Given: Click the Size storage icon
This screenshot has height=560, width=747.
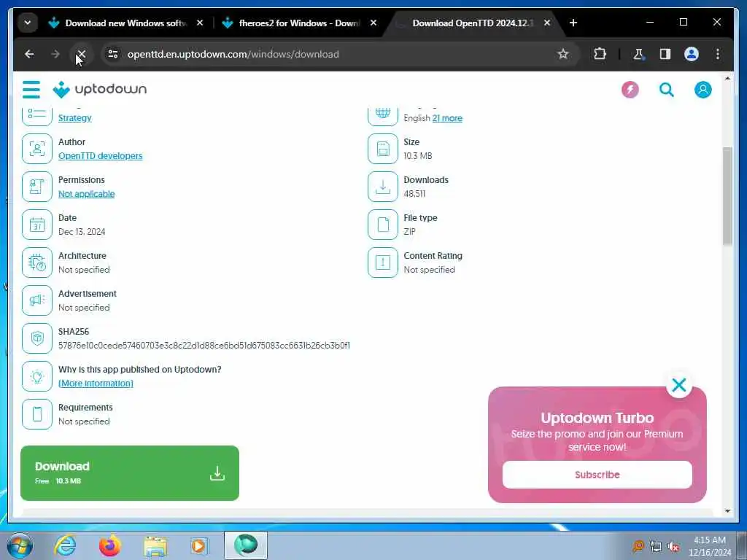Looking at the screenshot, I should pos(382,149).
